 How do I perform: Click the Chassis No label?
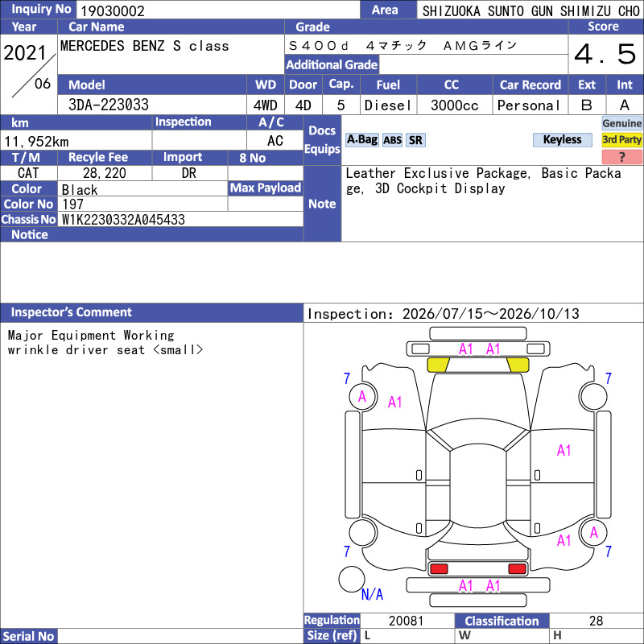pos(28,219)
